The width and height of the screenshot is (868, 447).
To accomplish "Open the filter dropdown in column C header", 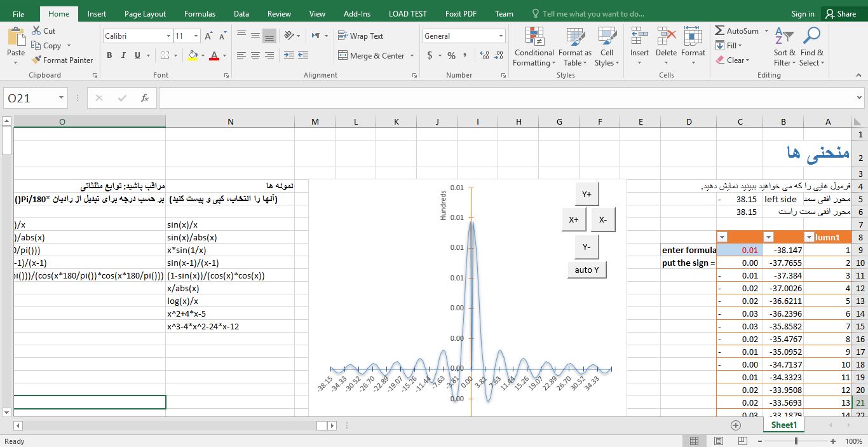I will [722, 237].
